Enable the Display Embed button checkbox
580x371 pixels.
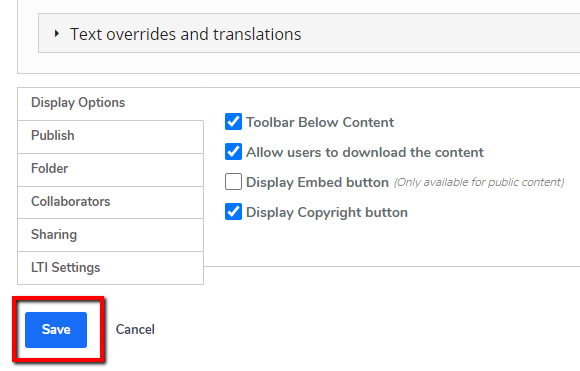pos(233,182)
